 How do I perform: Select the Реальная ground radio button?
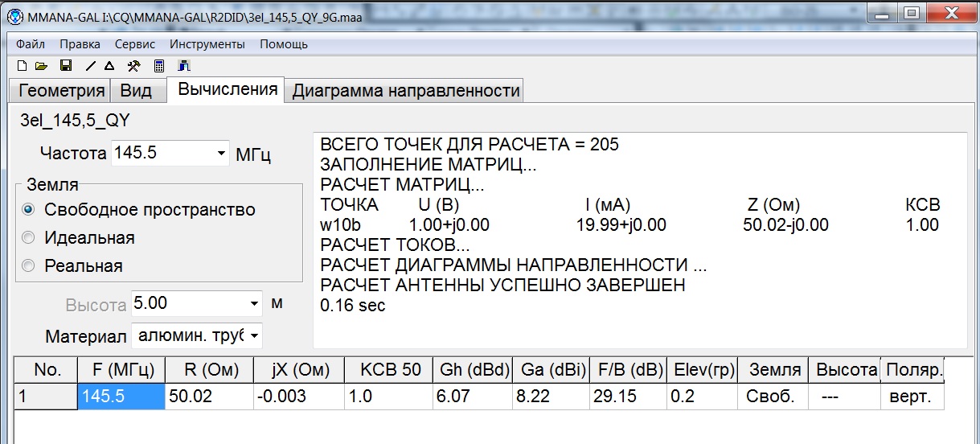(29, 266)
